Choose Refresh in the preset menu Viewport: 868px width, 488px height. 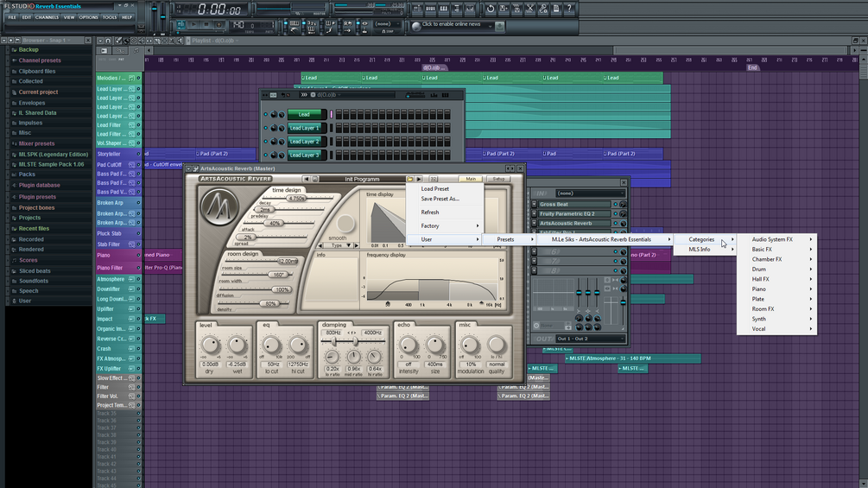(445, 212)
